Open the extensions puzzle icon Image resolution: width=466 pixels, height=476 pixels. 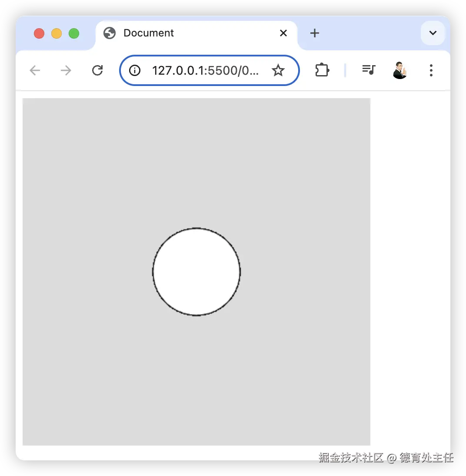click(322, 70)
